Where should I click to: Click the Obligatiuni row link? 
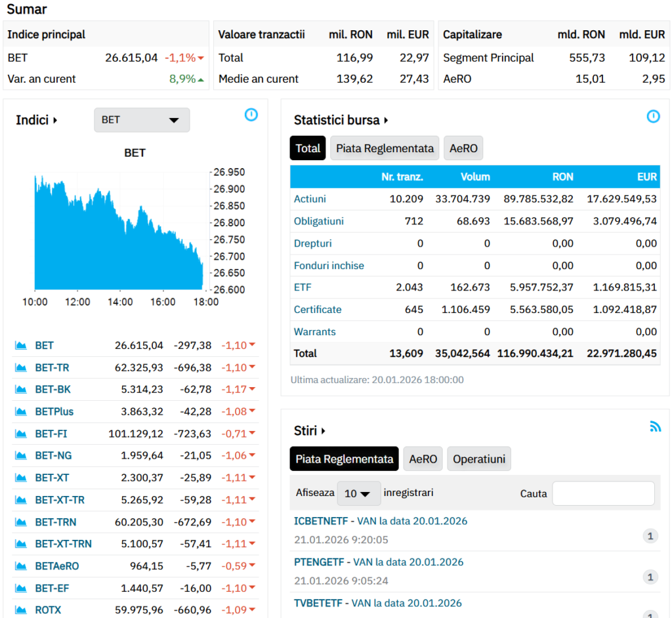tap(319, 221)
